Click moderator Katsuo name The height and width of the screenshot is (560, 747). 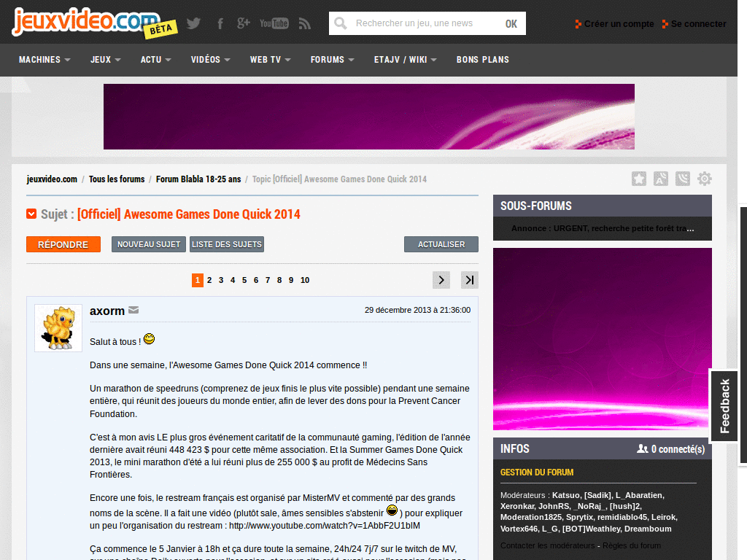point(565,495)
